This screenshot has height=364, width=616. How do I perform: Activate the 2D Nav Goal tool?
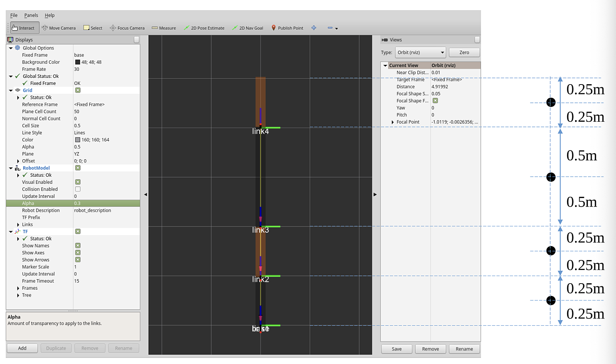(248, 28)
